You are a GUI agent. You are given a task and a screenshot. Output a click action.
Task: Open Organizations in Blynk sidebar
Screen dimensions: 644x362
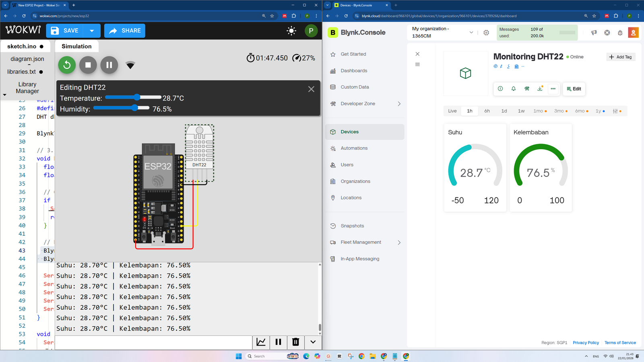point(355,181)
